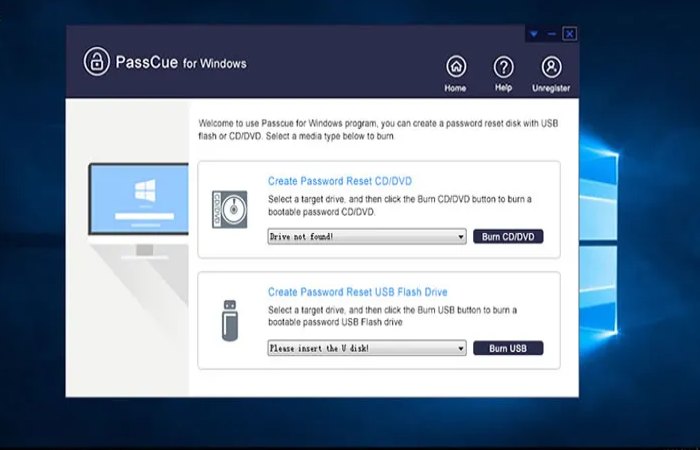Click the 'bootable password CD/DVD' description text
Image resolution: width=700 pixels, height=450 pixels.
400,205
